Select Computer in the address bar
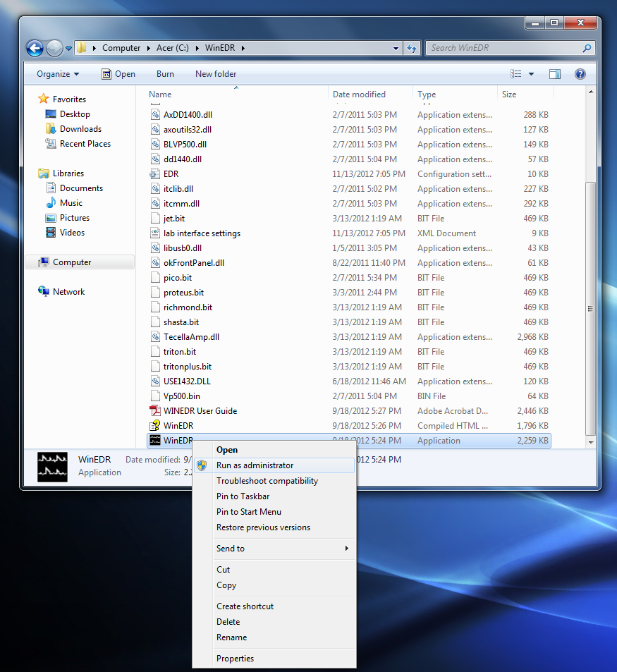The width and height of the screenshot is (617, 672). [121, 48]
